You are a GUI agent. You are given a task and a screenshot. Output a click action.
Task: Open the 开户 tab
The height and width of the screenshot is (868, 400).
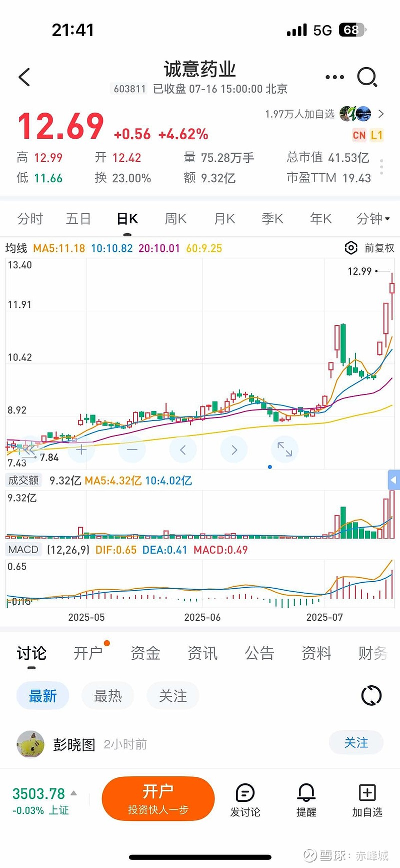[x=88, y=653]
